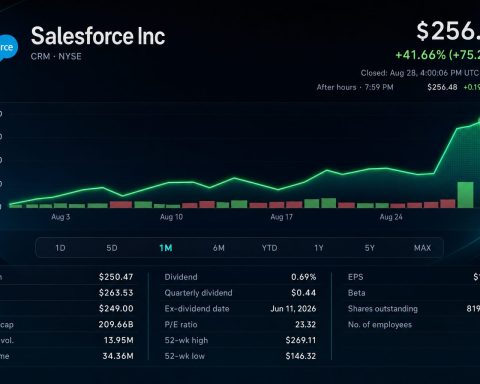Select the YTD time range tab
The width and height of the screenshot is (480, 384).
point(269,248)
